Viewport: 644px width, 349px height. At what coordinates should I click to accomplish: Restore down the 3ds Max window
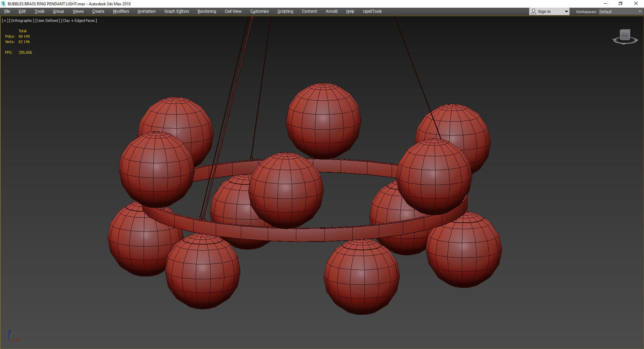(x=621, y=4)
